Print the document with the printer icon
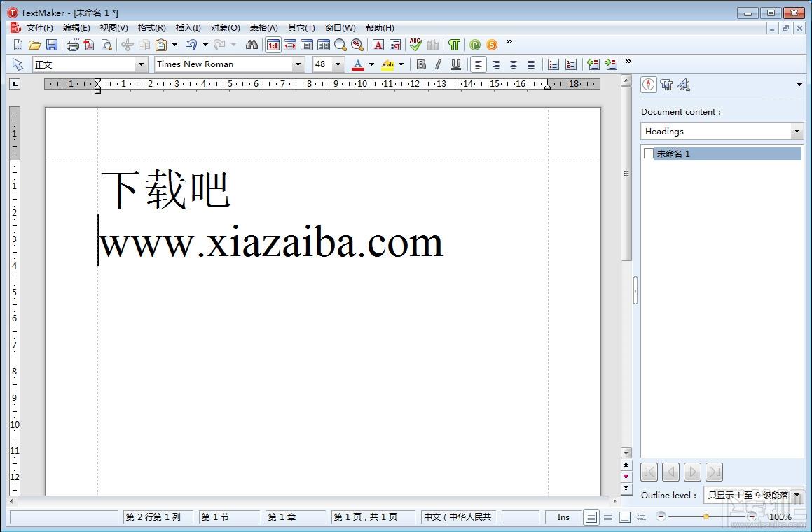Image resolution: width=812 pixels, height=532 pixels. (72, 45)
